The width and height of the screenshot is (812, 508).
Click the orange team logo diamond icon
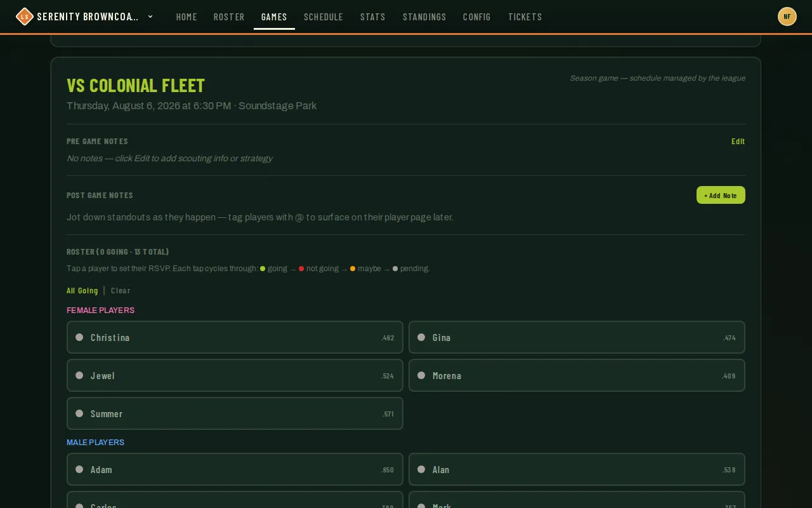tap(24, 17)
